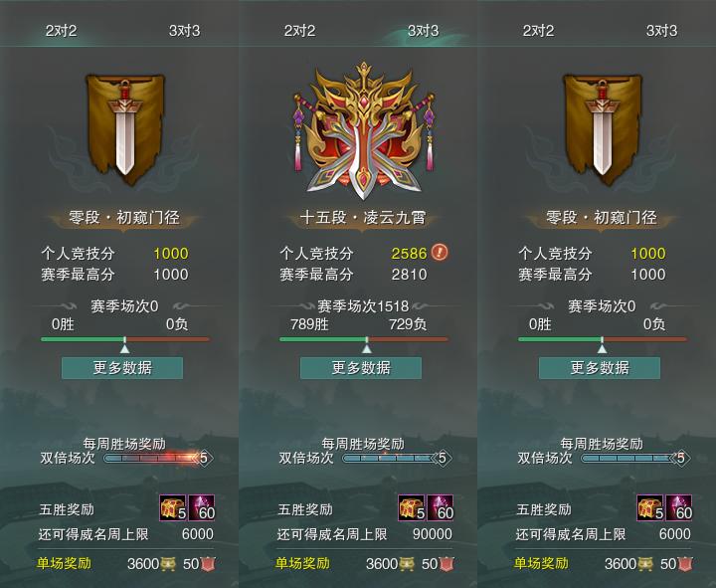Select the 2对2 tab in middle panel
The image size is (716, 588).
(299, 31)
